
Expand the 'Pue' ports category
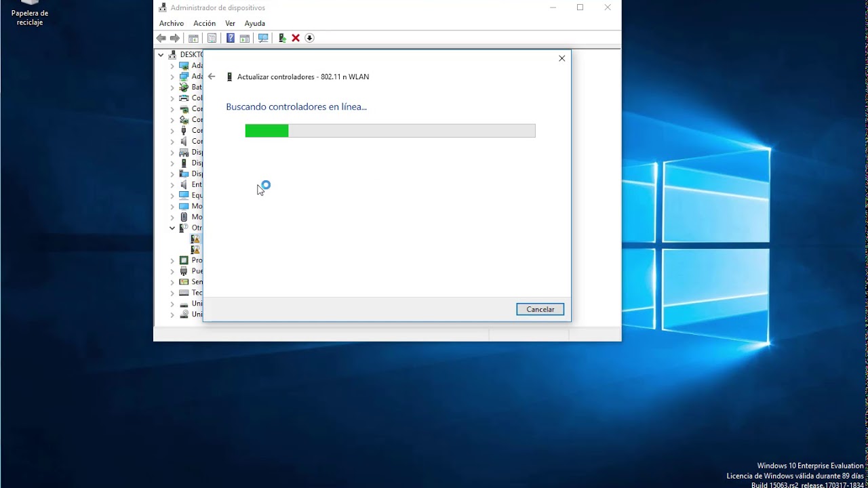[172, 271]
